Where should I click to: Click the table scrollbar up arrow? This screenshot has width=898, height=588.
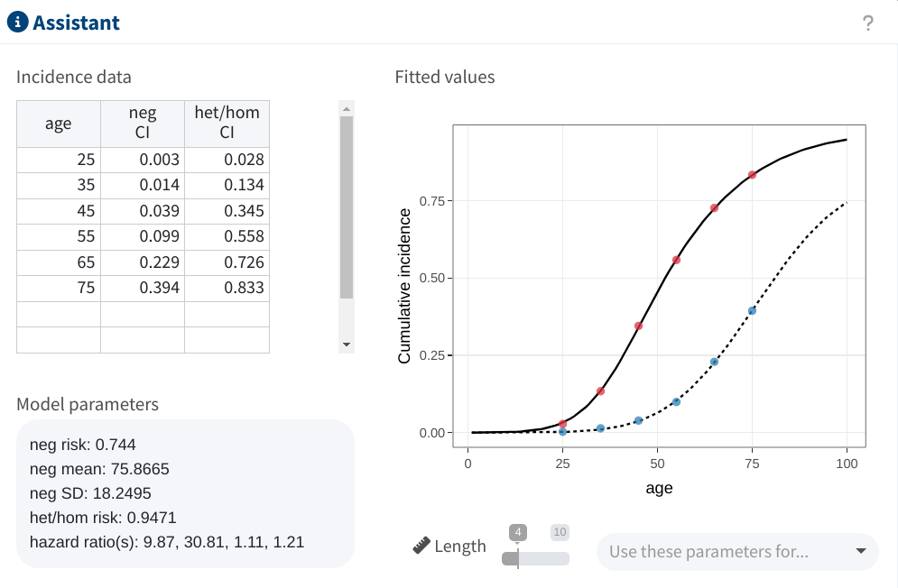pyautogui.click(x=346, y=109)
